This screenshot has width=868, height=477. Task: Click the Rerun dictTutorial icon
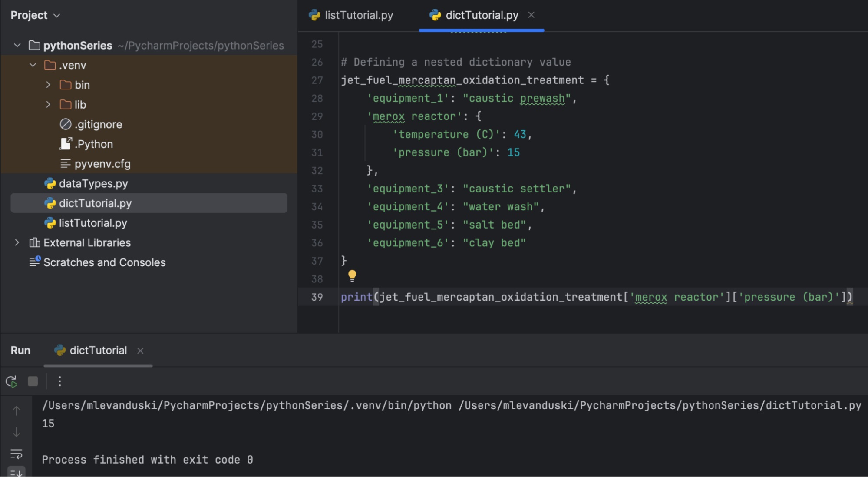pos(11,381)
